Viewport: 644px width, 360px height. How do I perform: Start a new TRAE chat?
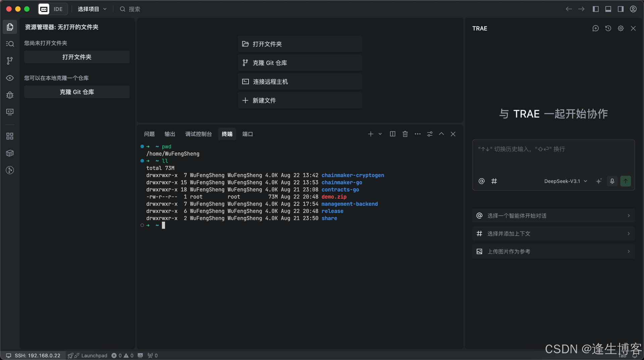(x=596, y=29)
